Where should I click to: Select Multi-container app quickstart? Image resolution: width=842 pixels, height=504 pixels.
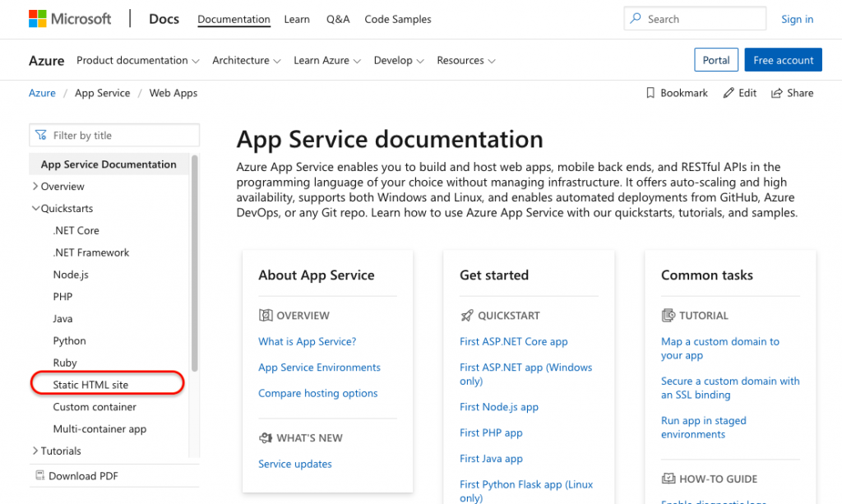(x=99, y=428)
